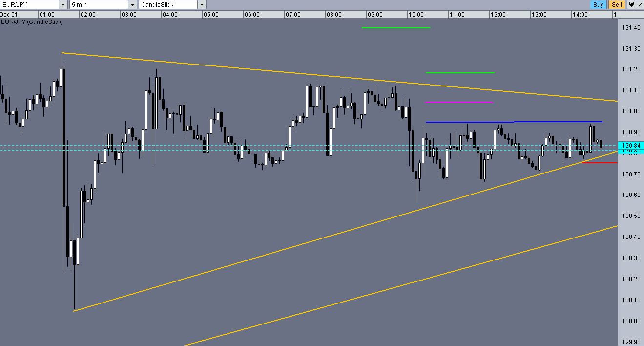Click the 130.90 price axis label
The width and height of the screenshot is (644, 346).
(x=631, y=132)
